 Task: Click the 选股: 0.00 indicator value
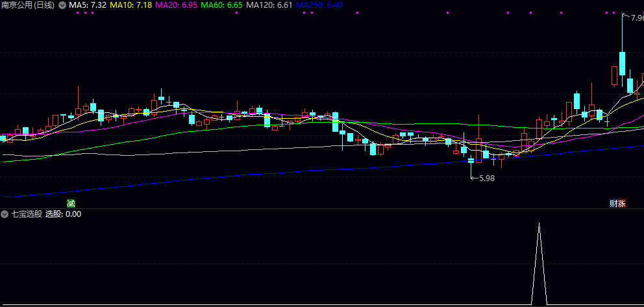[x=63, y=214]
